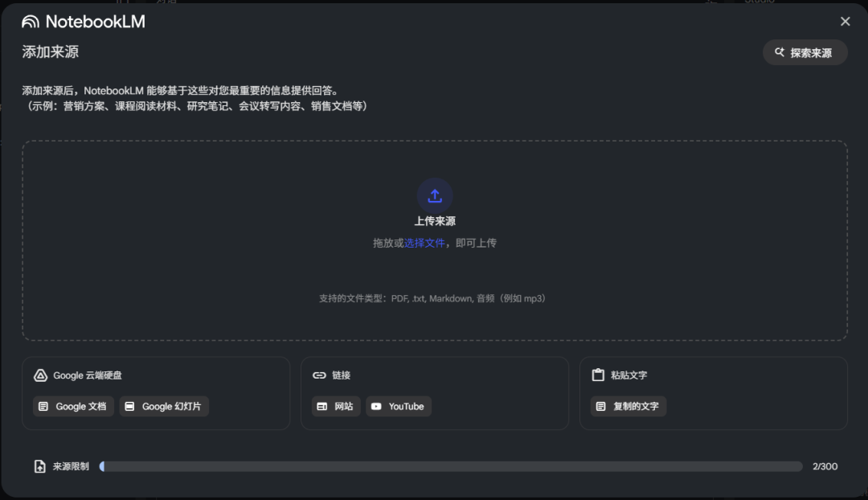Click the 选择文件 link
Screen dimensions: 868x500
tap(424, 243)
